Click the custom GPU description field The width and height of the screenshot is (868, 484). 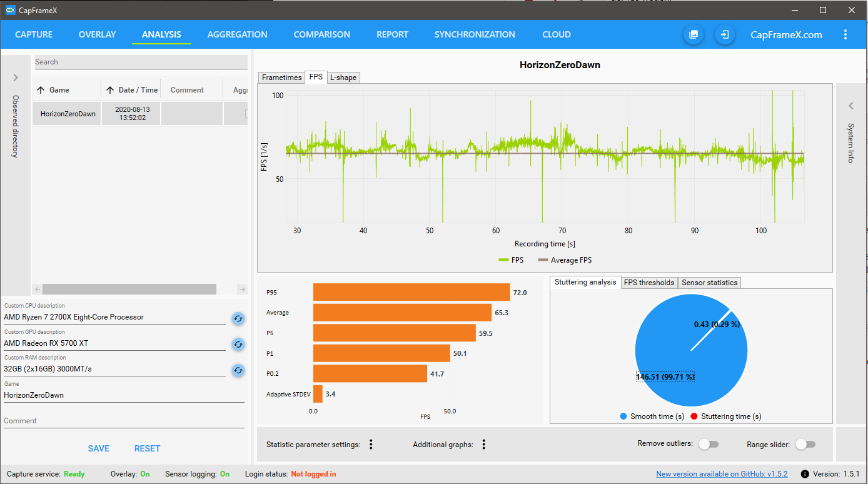(114, 343)
